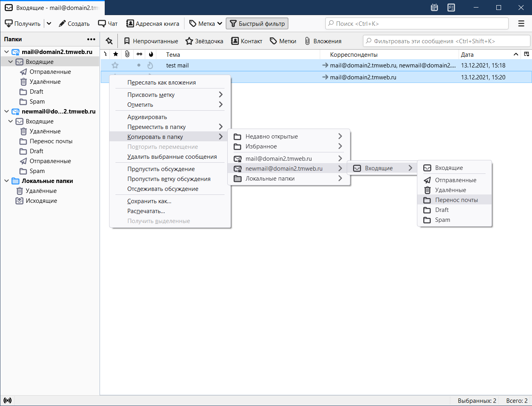Toggle the Непрочитанные unread filter
The image size is (532, 406).
coord(151,41)
